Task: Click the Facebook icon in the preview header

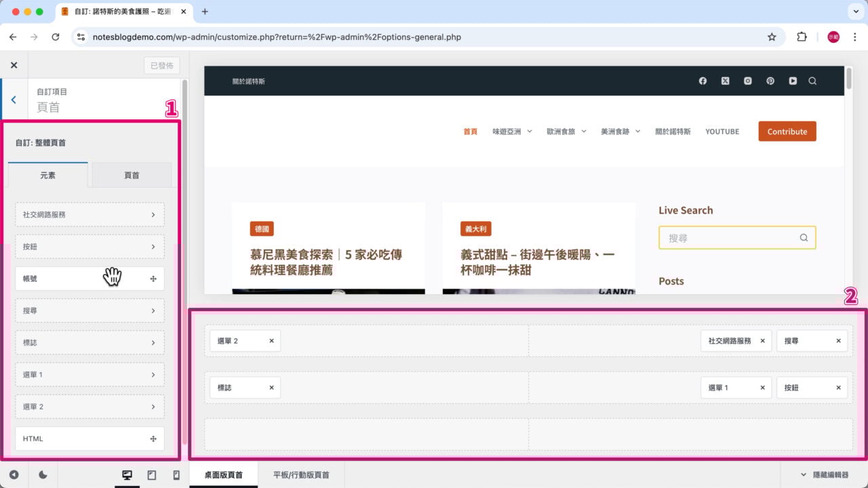Action: tap(703, 81)
